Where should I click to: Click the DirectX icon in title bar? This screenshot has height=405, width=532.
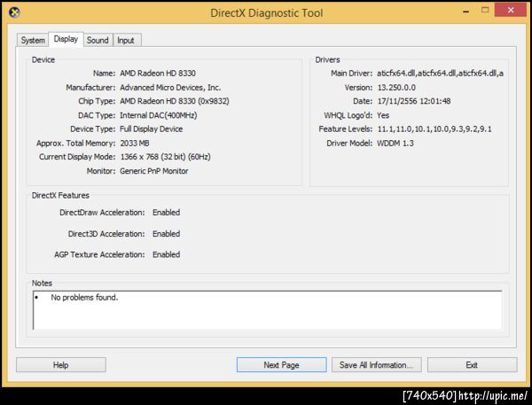coord(14,12)
